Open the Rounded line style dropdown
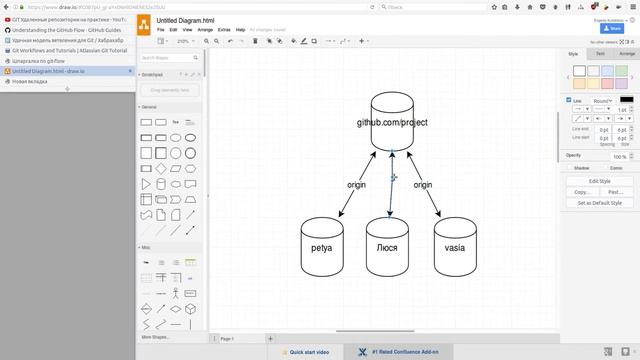 [602, 101]
